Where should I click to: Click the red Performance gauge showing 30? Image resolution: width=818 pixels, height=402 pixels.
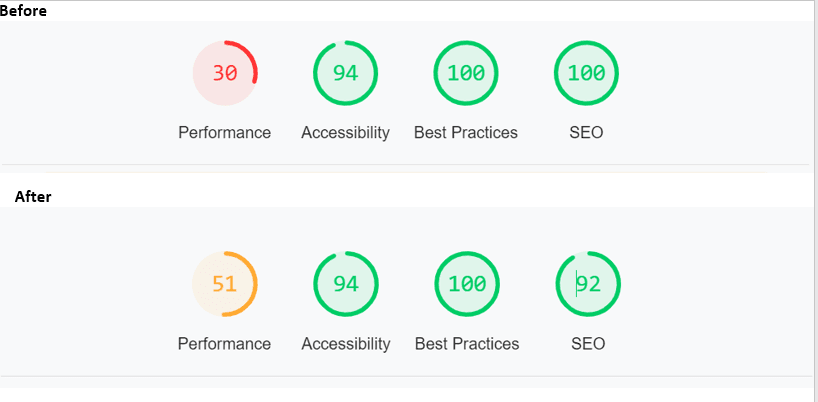[225, 73]
